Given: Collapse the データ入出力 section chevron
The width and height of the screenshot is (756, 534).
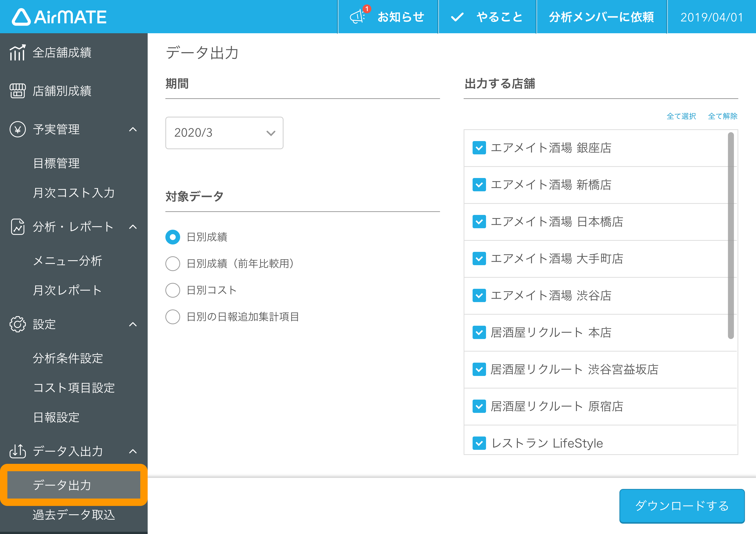Looking at the screenshot, I should (133, 451).
